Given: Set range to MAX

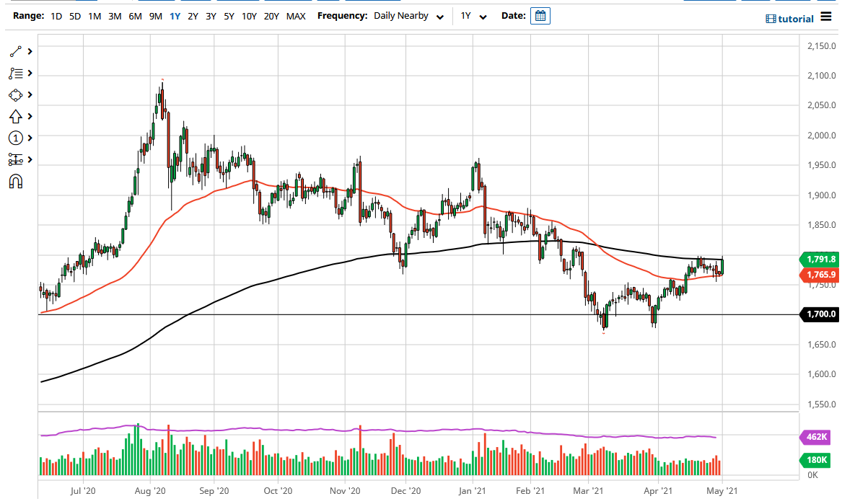Looking at the screenshot, I should [296, 16].
